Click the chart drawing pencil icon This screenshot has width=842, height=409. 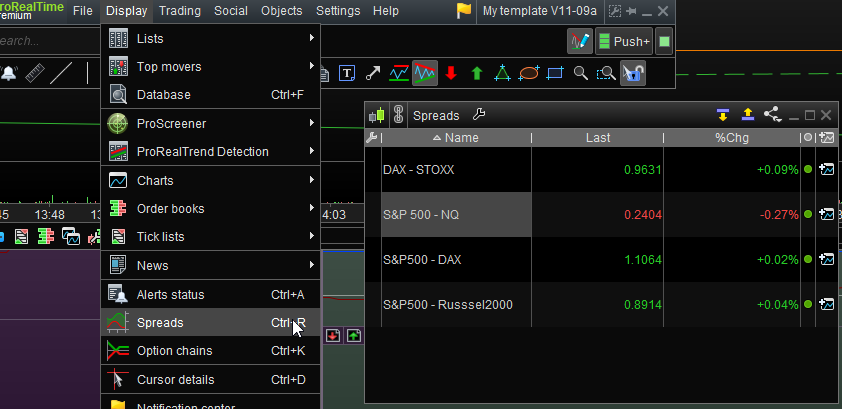pyautogui.click(x=580, y=41)
